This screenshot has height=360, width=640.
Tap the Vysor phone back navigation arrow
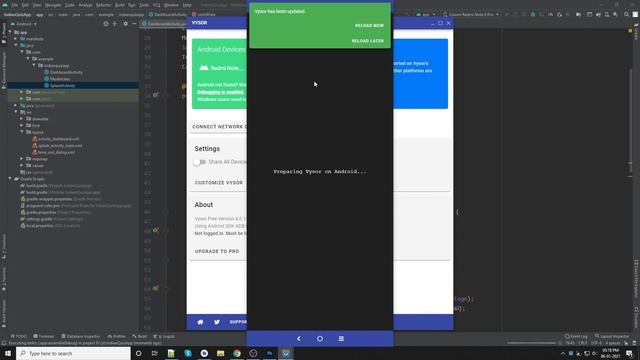tap(299, 338)
